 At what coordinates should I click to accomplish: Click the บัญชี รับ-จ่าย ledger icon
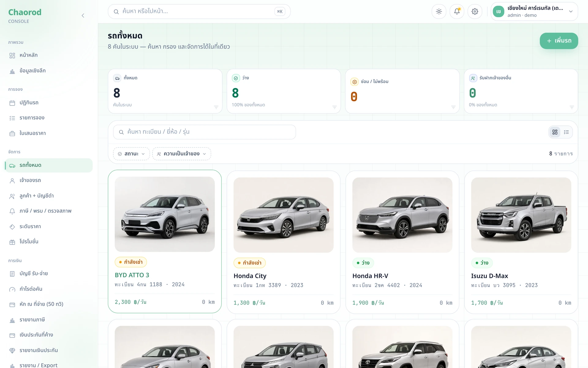point(12,274)
